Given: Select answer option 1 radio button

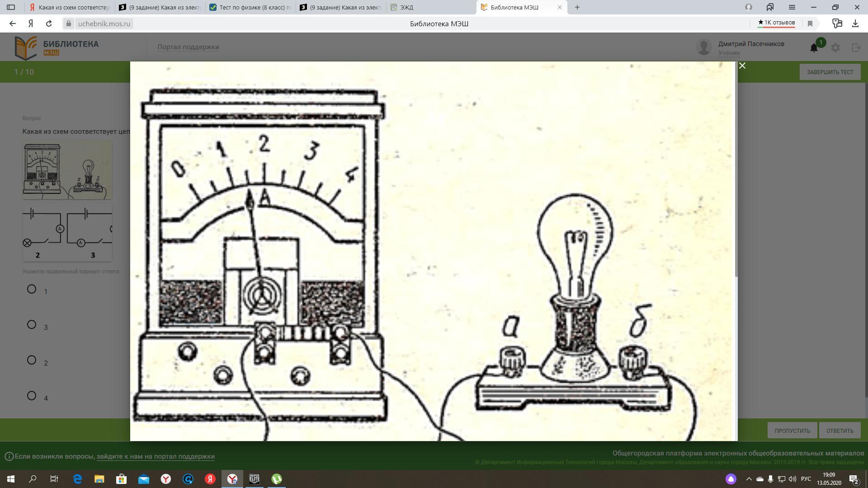Looking at the screenshot, I should click(x=32, y=289).
